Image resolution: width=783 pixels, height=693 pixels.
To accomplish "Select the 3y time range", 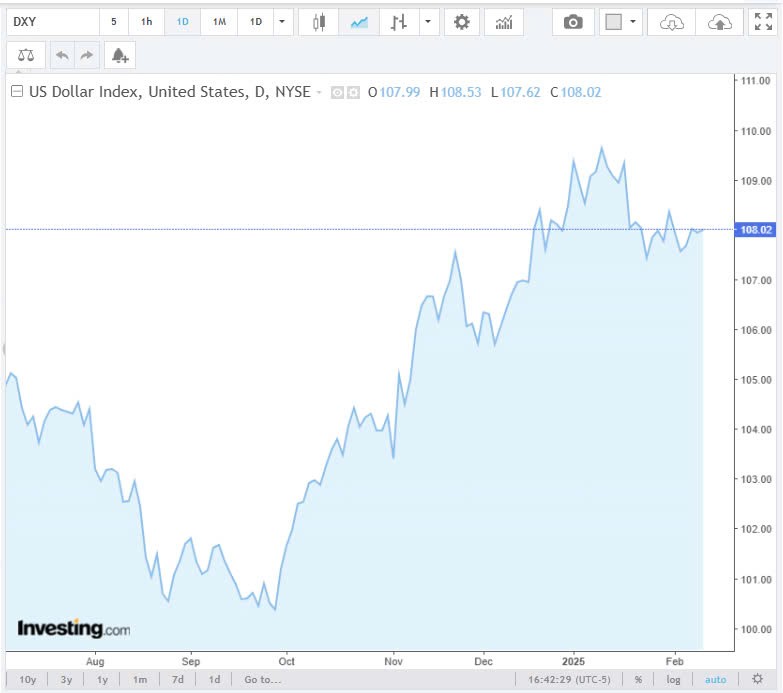I will [x=66, y=680].
